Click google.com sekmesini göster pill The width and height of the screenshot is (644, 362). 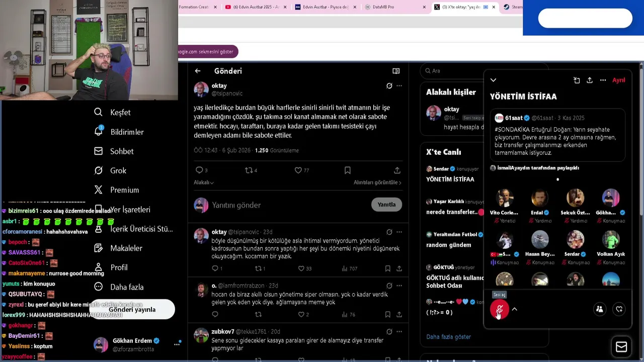coord(207,52)
